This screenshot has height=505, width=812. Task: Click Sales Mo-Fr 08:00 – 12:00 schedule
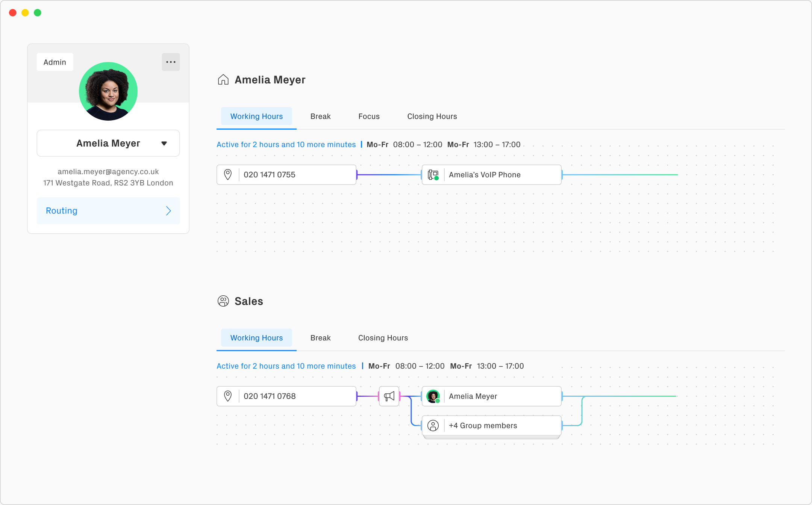pos(406,366)
